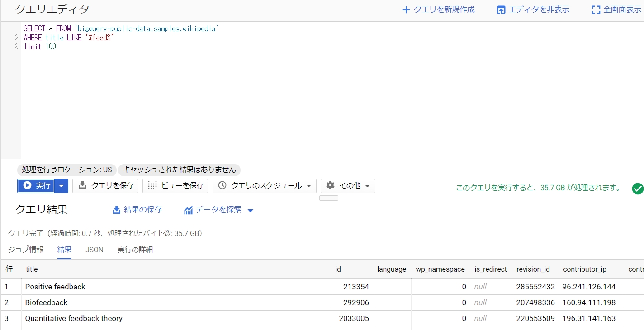Click IP address 196.31.141.163
Screen dimensions: 644x330
[589, 318]
